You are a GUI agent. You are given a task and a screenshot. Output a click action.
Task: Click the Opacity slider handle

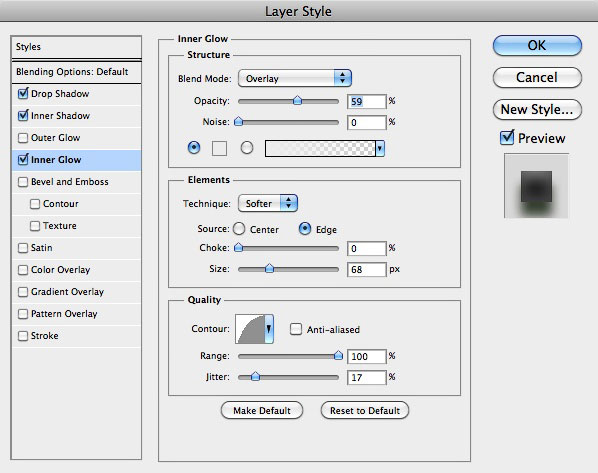(x=297, y=101)
